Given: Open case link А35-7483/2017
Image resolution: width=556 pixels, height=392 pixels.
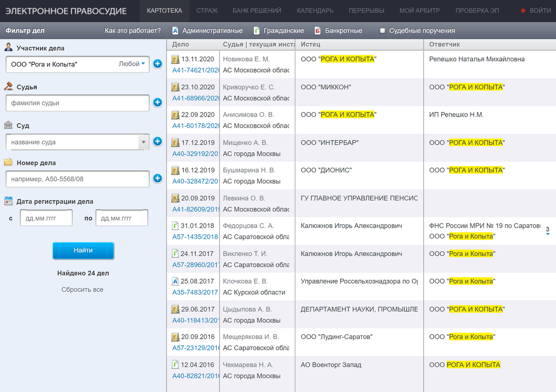Looking at the screenshot, I should pyautogui.click(x=195, y=292).
